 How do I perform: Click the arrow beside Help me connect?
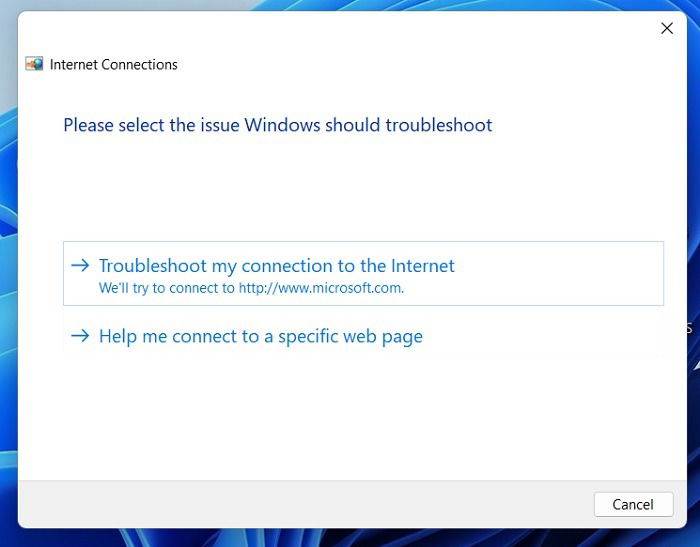[x=80, y=335]
